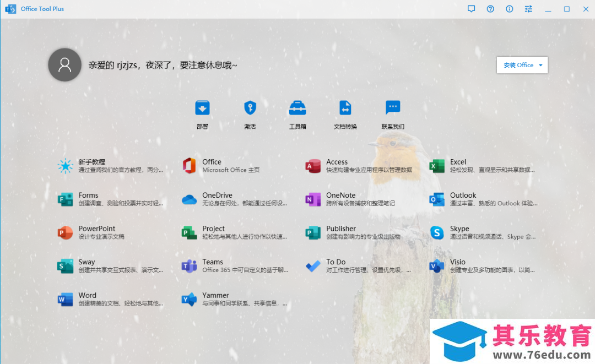Open the Word title link
This screenshot has width=595, height=364.
pyautogui.click(x=87, y=295)
